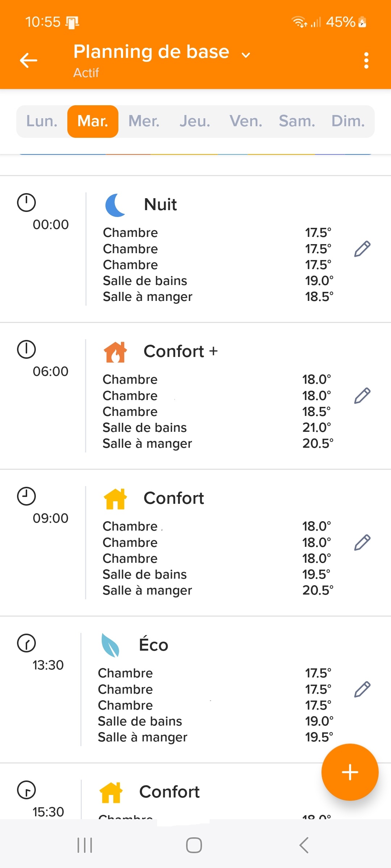
Task: Tap the blue moon Nuit icon
Action: (x=115, y=205)
